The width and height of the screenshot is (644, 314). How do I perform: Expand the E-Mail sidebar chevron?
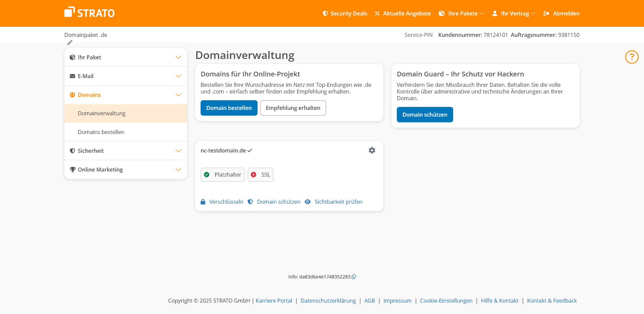(x=178, y=76)
